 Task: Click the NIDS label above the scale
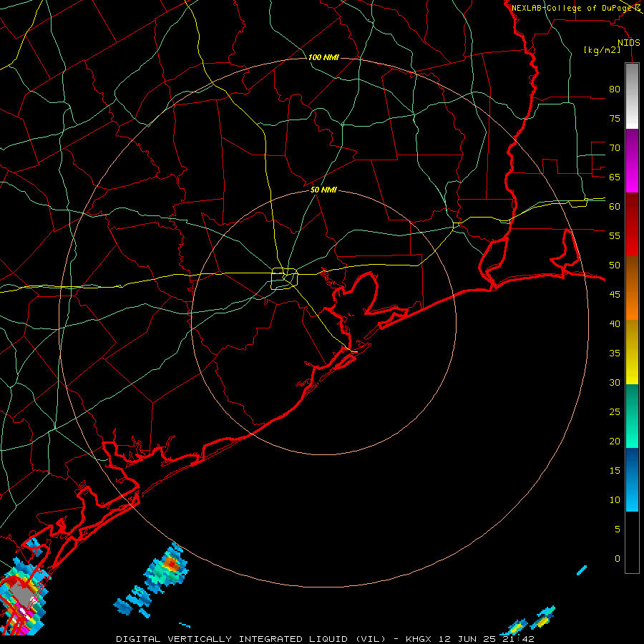[x=628, y=43]
